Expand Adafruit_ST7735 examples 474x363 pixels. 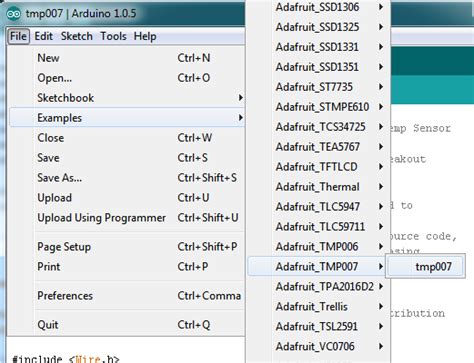coord(318,87)
